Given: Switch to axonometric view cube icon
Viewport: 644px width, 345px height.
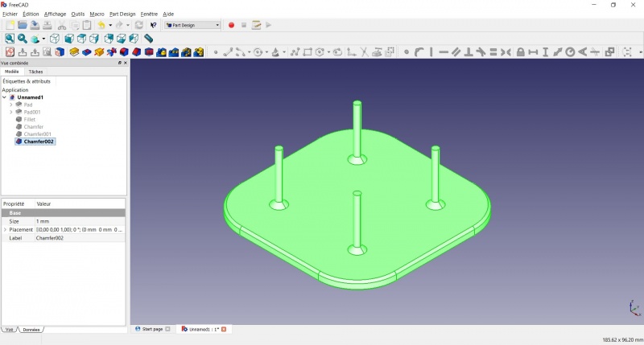Looking at the screenshot, I should pos(55,39).
